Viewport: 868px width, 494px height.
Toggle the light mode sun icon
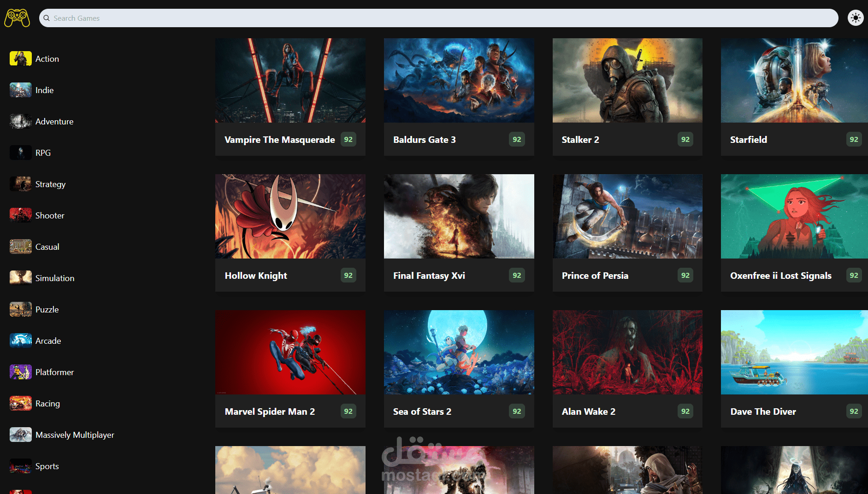[x=856, y=18]
